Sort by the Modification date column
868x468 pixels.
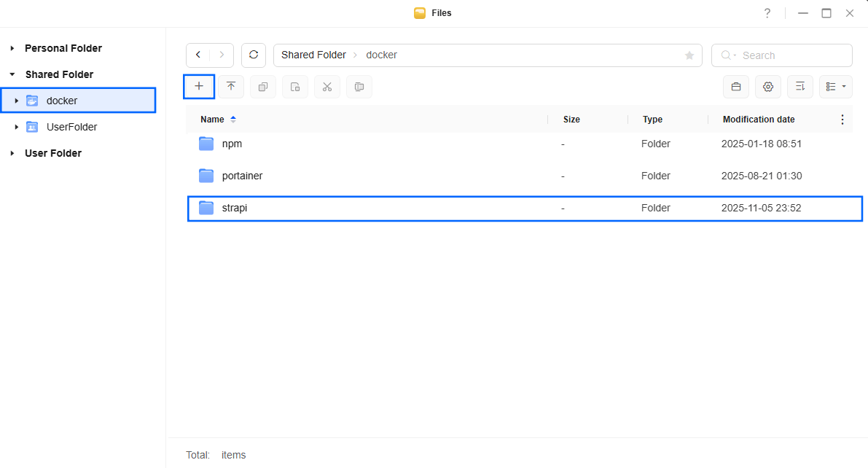click(758, 120)
